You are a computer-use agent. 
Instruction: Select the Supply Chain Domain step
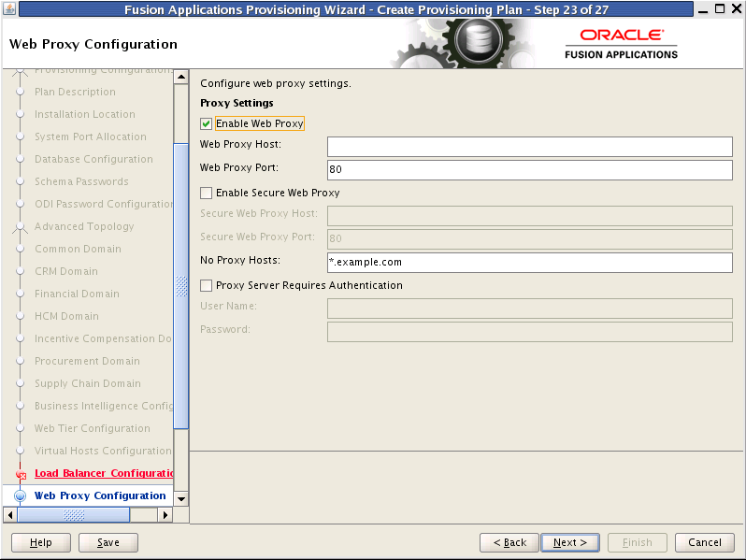coord(88,383)
